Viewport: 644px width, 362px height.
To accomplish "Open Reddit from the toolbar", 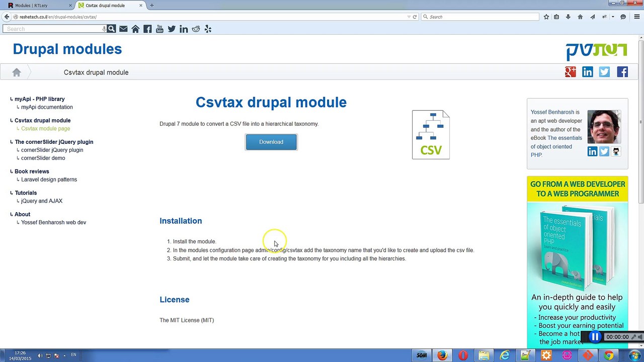I will [196, 29].
